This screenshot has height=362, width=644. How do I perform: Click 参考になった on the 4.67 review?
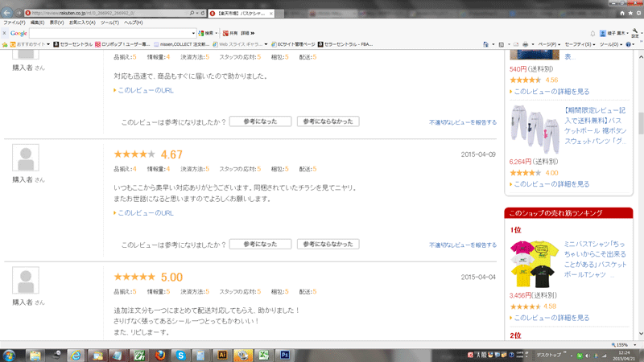click(260, 244)
